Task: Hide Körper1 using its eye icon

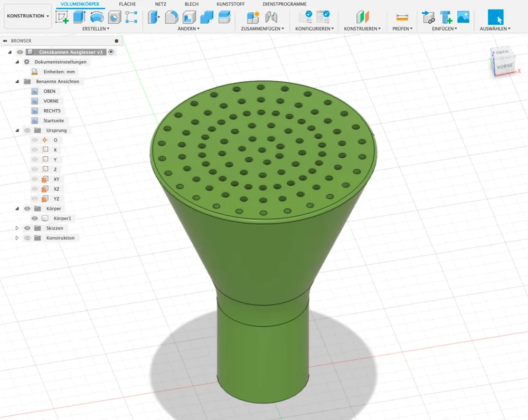Action: click(x=35, y=218)
